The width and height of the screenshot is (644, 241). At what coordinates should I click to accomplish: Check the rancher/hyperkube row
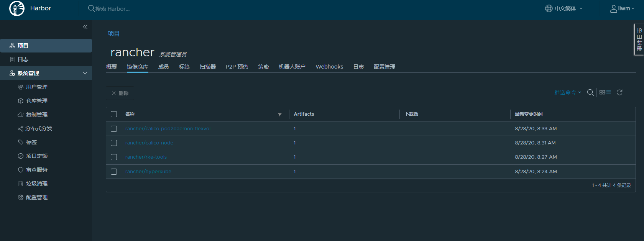[x=114, y=172]
